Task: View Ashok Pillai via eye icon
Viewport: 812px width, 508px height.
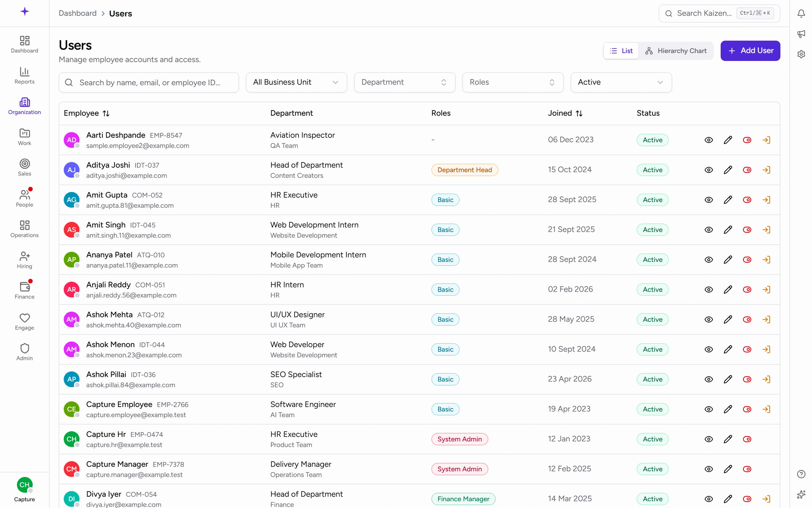Action: tap(709, 379)
